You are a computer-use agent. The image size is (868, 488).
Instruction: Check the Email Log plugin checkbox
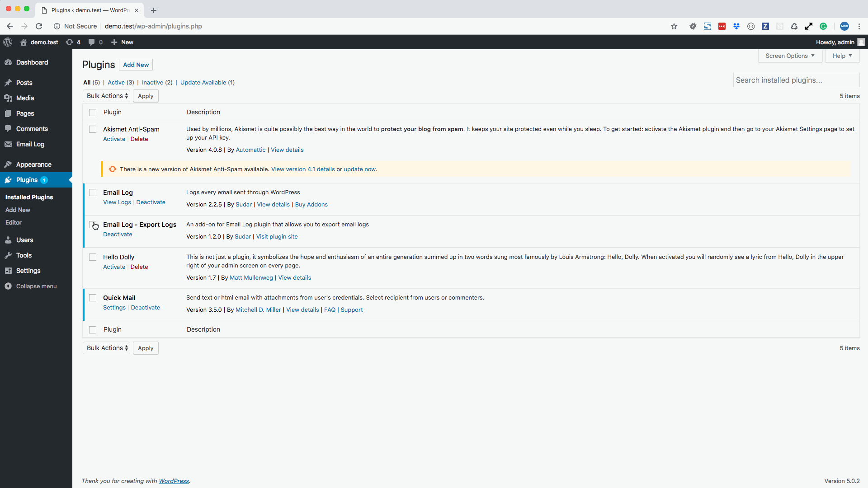pyautogui.click(x=93, y=192)
